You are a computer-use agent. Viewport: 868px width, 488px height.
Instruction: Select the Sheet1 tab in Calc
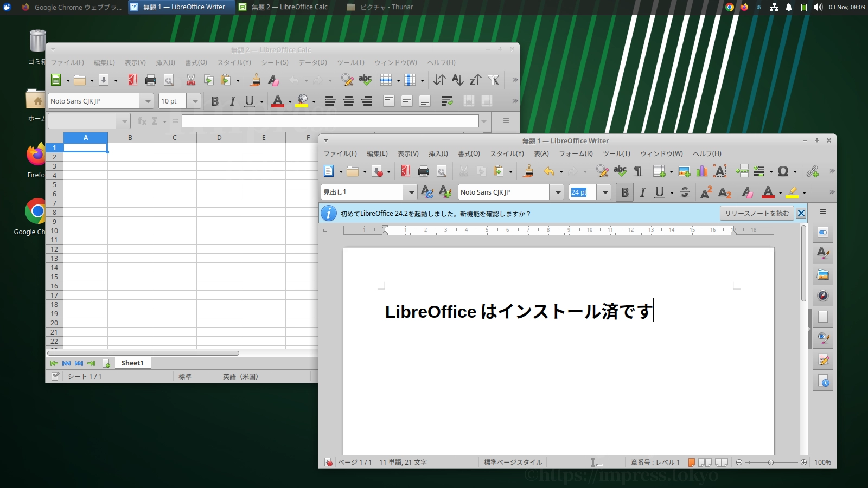pos(132,363)
